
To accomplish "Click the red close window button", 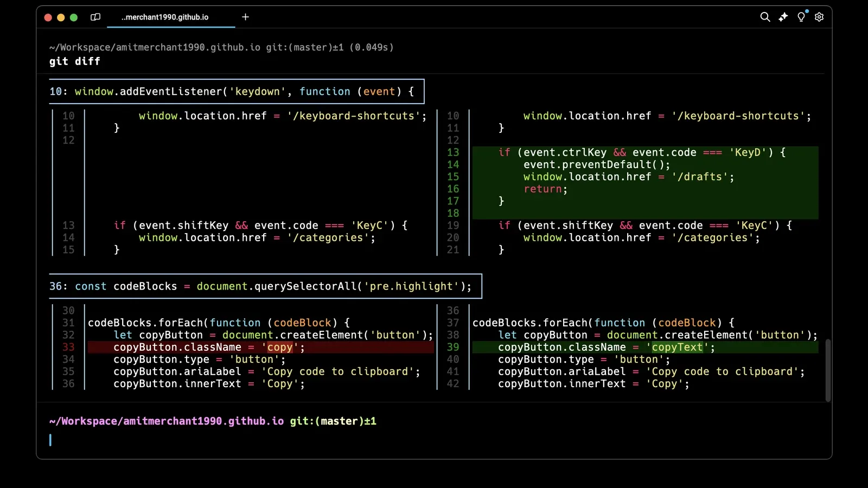I will tap(48, 17).
